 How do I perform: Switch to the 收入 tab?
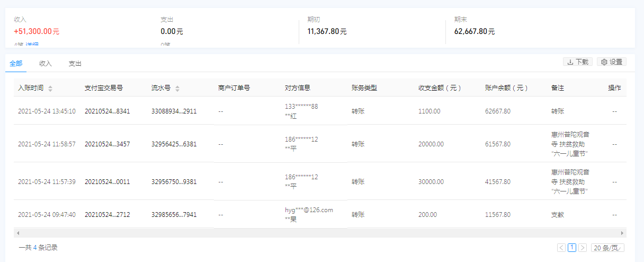(46, 64)
